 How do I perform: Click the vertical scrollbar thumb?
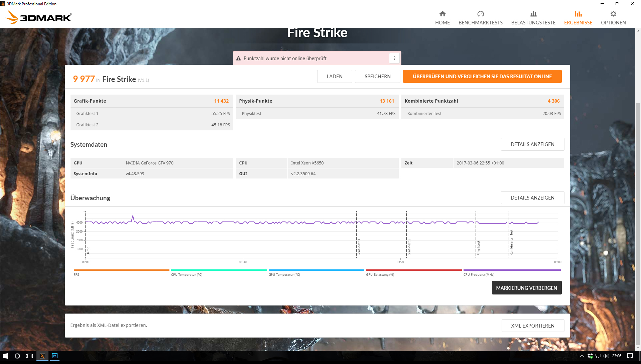[638, 224]
